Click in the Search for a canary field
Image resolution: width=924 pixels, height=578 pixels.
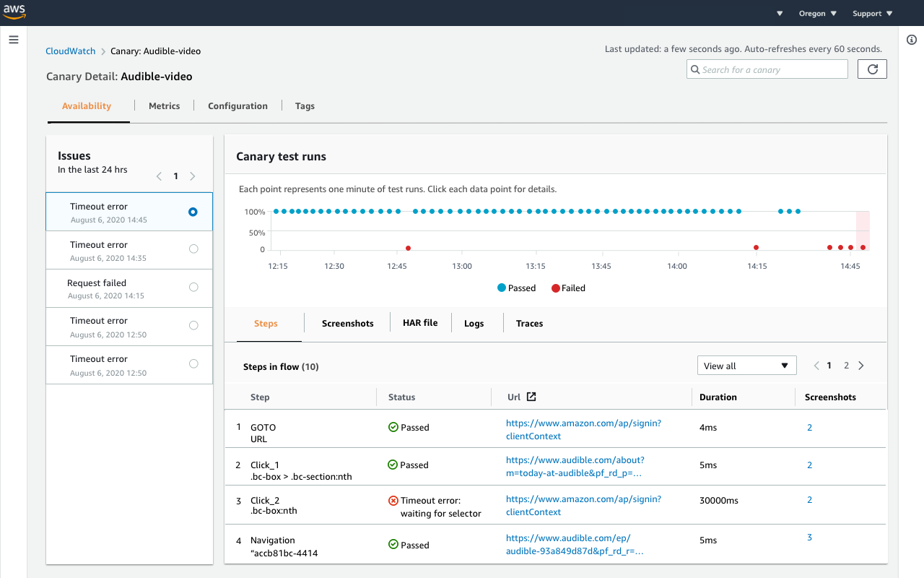(x=767, y=69)
